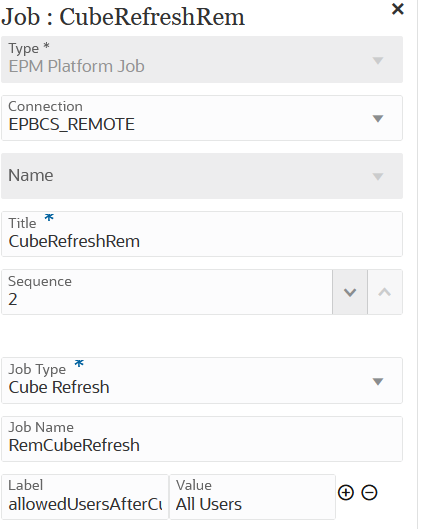Close the CubeRefreshRem job panel
Viewport: 421px width, 529px height.
(x=398, y=9)
